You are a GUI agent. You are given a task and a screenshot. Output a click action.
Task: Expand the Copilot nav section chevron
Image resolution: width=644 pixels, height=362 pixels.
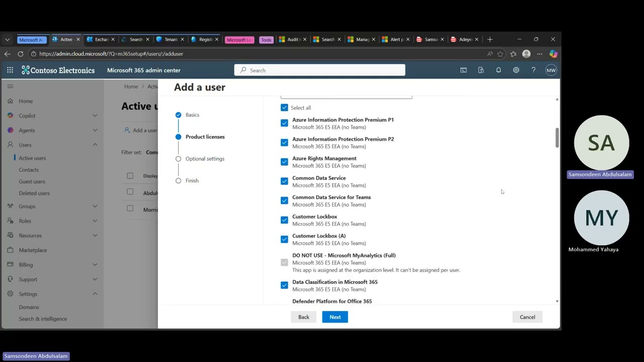point(95,116)
